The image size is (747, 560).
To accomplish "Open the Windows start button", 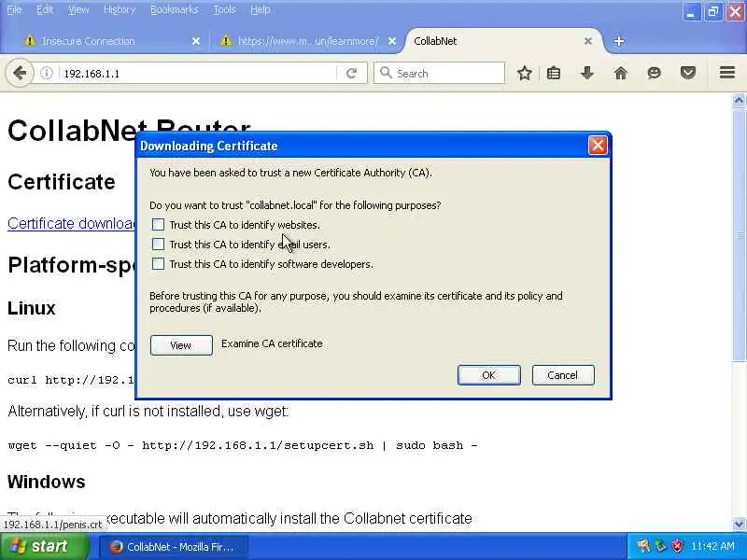I will pyautogui.click(x=45, y=547).
